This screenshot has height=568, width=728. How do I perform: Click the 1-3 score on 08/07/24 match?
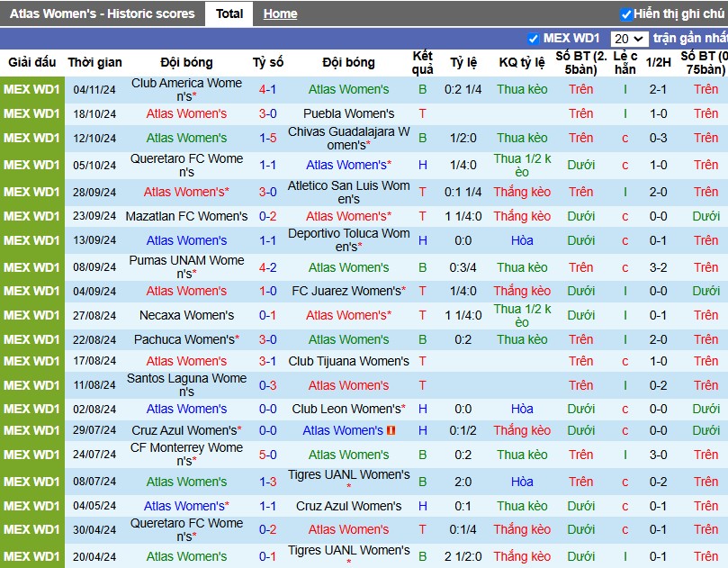tap(267, 482)
